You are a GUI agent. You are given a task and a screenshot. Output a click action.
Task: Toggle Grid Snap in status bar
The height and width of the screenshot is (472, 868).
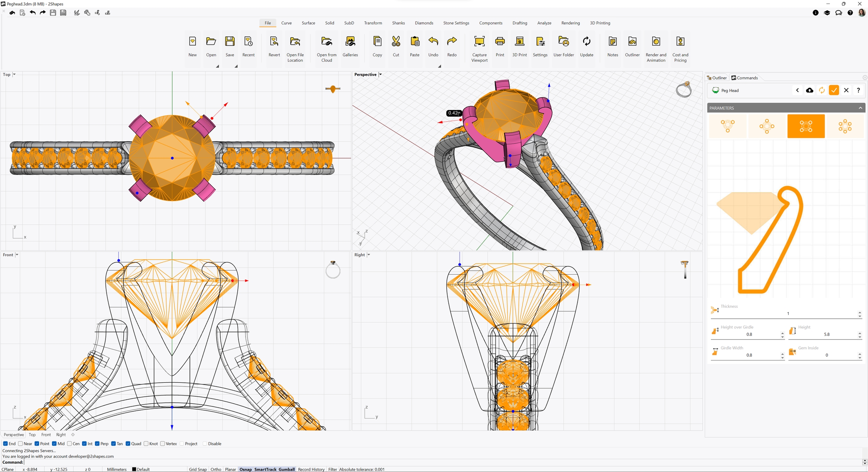click(198, 469)
